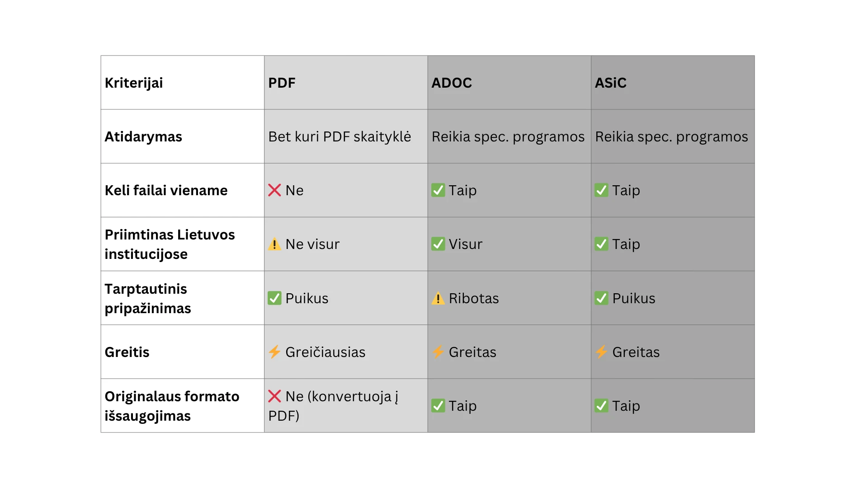Click the warning icon beside Ribotas
Screen dimensions: 868x488
pos(438,298)
